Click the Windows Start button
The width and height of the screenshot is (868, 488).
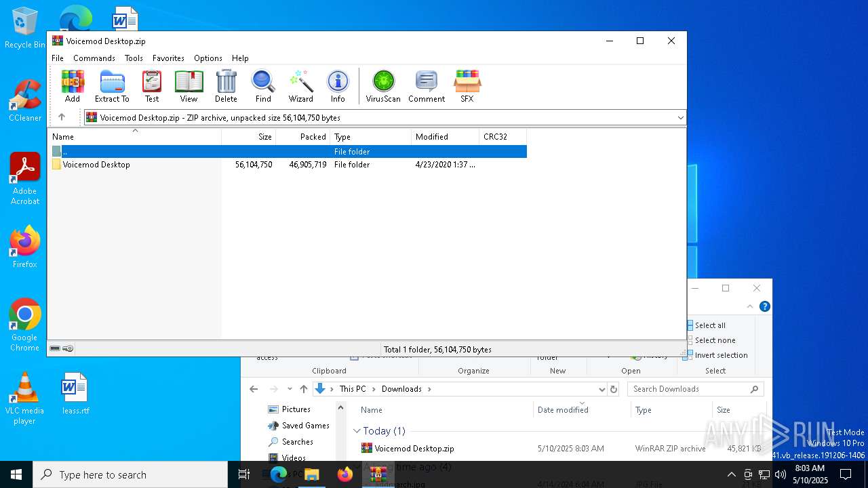pyautogui.click(x=16, y=474)
